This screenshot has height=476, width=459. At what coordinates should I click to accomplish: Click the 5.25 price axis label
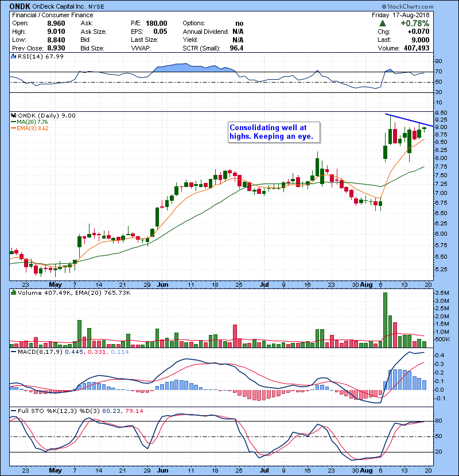(441, 270)
